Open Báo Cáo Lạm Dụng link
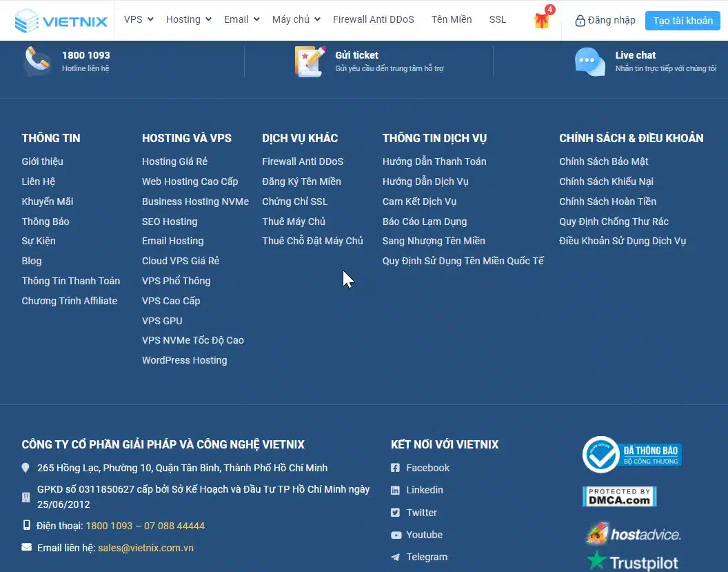 (x=425, y=221)
